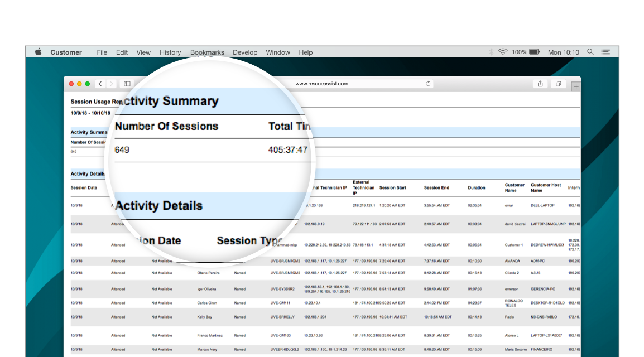The height and width of the screenshot is (357, 644).
Task: Open the Develop menu
Action: pyautogui.click(x=245, y=52)
